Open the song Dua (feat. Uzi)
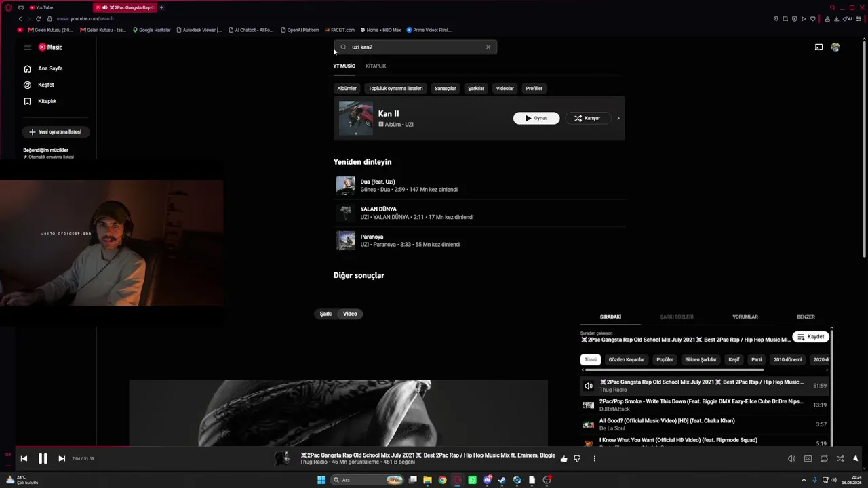 [378, 182]
